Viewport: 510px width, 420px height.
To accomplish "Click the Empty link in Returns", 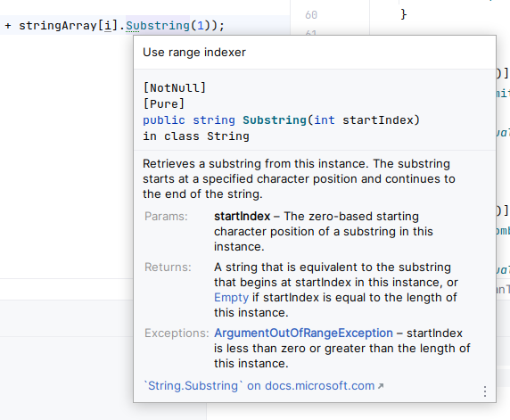I will (231, 298).
